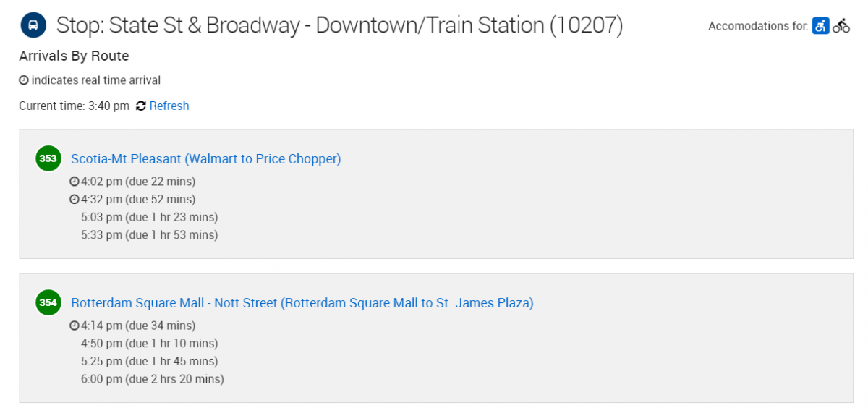Click the Stop State St & Broadway heading
This screenshot has width=868, height=408.
point(339,26)
